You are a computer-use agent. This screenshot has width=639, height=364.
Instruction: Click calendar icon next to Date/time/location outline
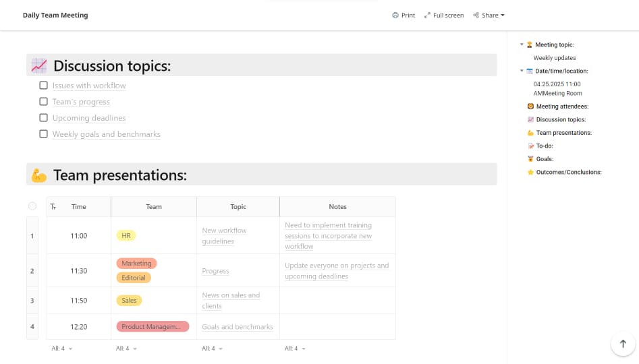coord(530,71)
